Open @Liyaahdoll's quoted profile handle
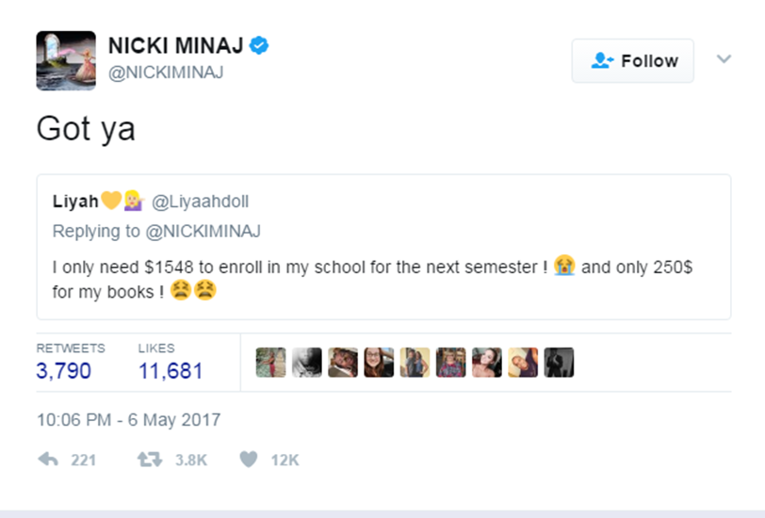Viewport: 765px width, 518px height. point(200,201)
